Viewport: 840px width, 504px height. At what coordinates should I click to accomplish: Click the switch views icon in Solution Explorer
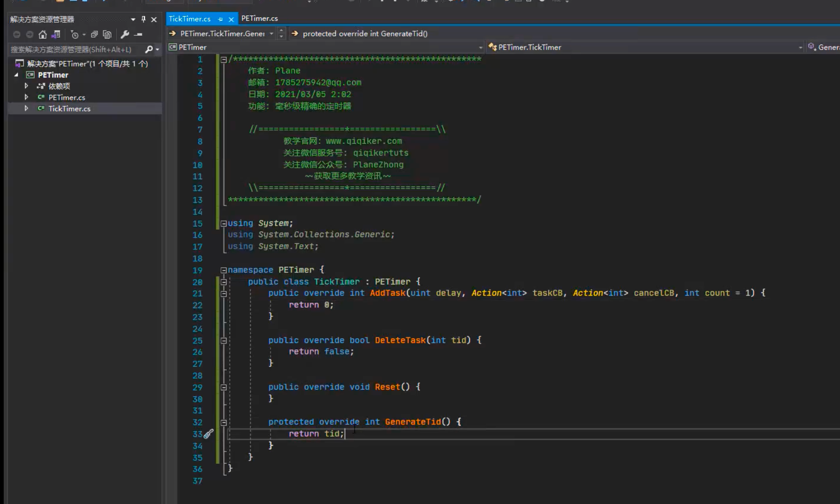[x=56, y=34]
